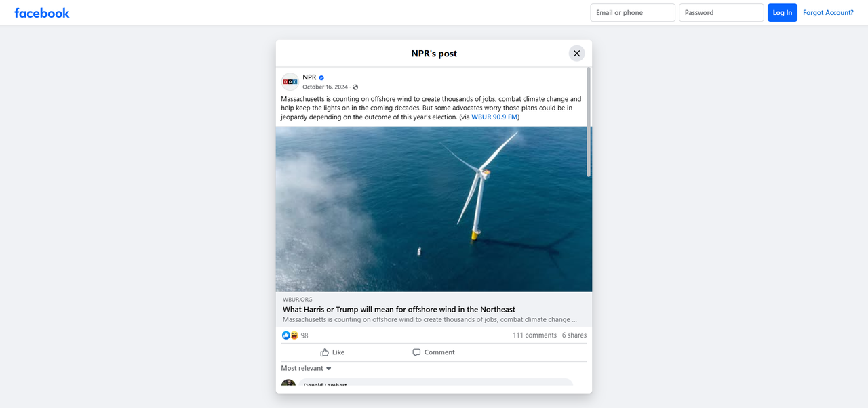
Task: Click the Facebook logo
Action: point(41,13)
